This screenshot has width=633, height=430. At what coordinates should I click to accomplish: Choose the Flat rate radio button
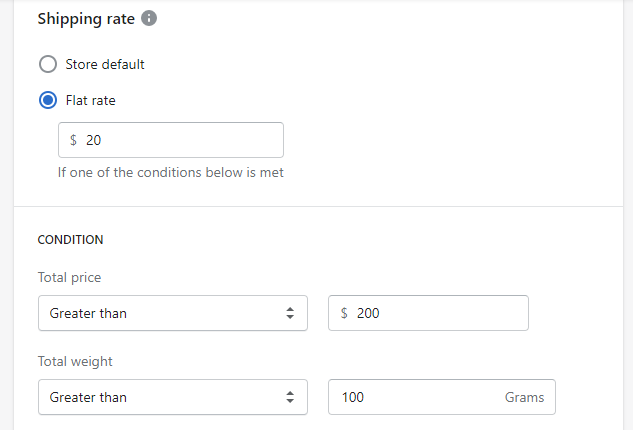pyautogui.click(x=47, y=101)
